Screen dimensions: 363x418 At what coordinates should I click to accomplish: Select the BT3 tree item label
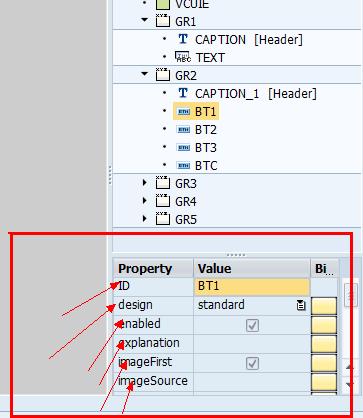tap(206, 147)
